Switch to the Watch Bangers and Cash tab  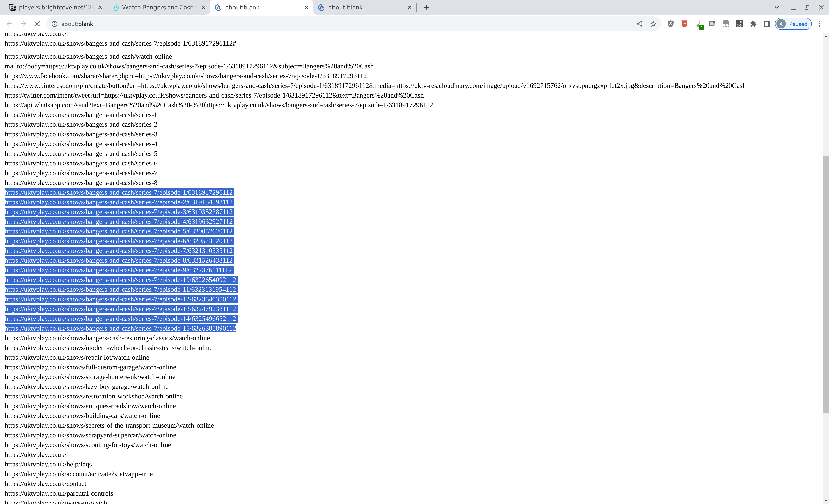[157, 7]
